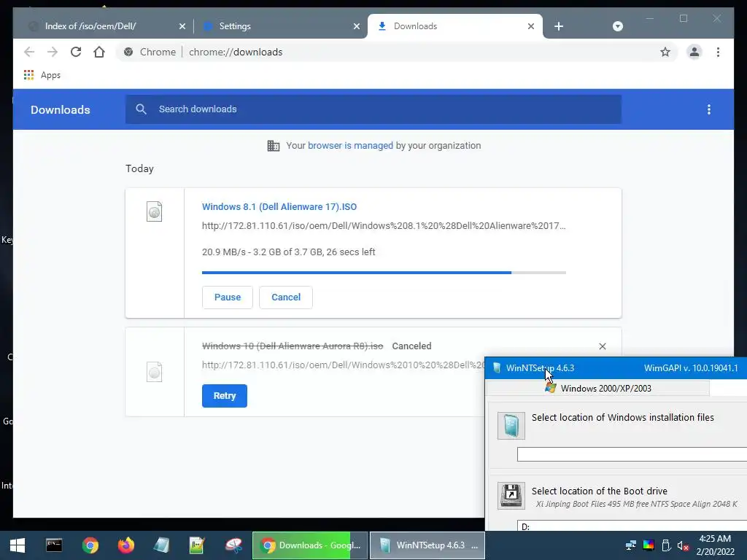Open the Windows Start menu
The width and height of the screenshot is (747, 560).
(18, 545)
